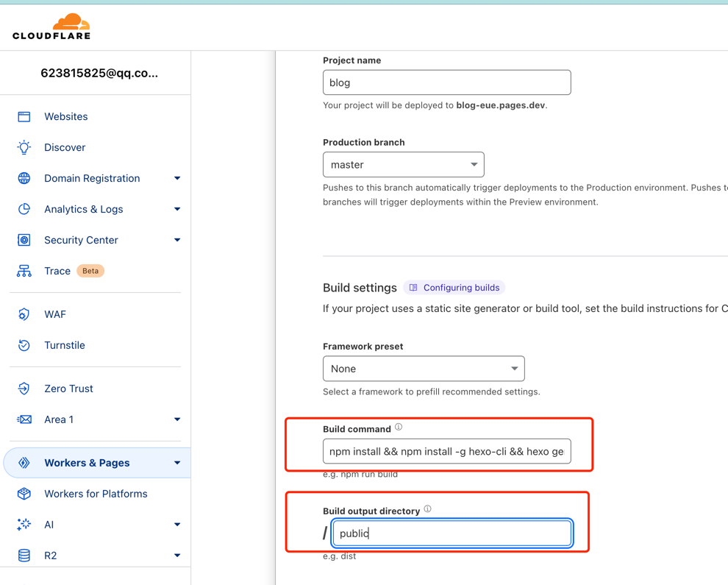Click the Security Center shield icon
Viewport: 728px width, 585px height.
click(x=24, y=240)
